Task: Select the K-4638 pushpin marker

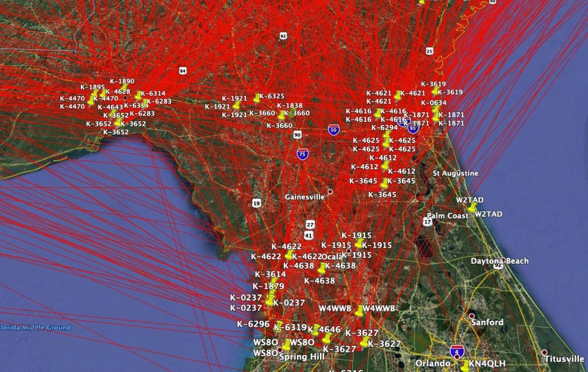Action: pos(321,268)
